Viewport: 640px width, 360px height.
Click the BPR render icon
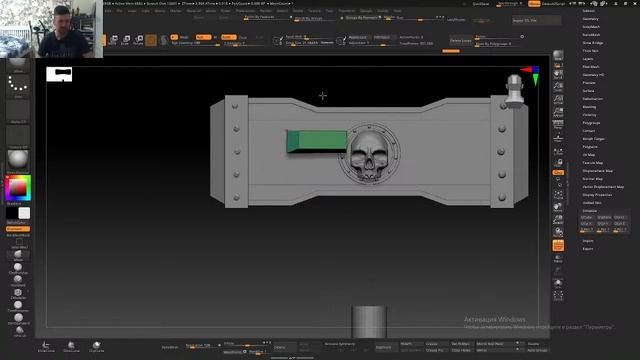pos(558,55)
